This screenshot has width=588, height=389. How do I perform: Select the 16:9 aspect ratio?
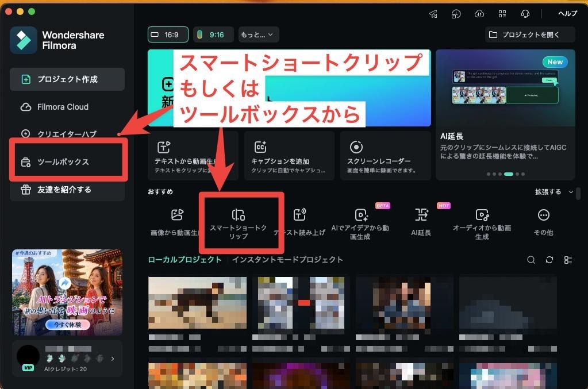[168, 34]
